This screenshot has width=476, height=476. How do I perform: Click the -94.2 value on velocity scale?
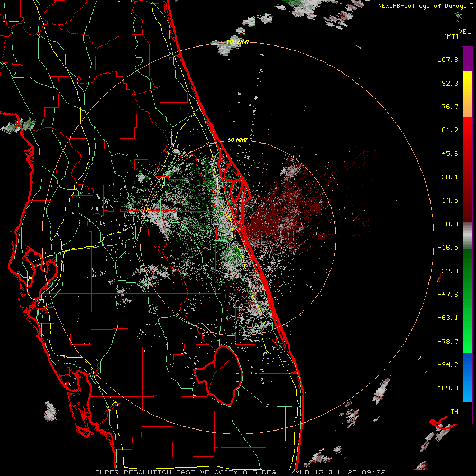click(x=448, y=364)
